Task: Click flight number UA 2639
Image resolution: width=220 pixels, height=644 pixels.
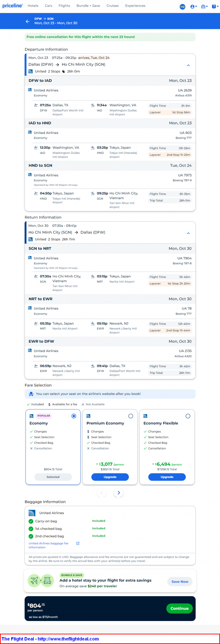Action: [185, 90]
